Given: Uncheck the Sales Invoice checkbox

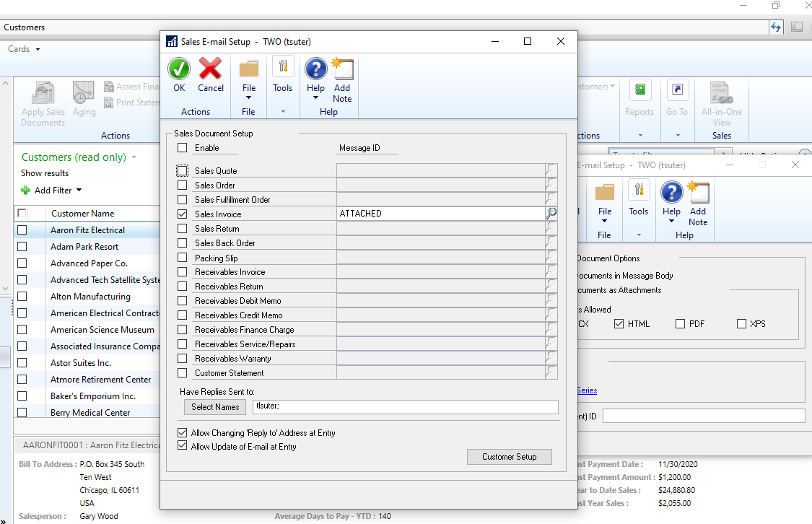Looking at the screenshot, I should point(183,214).
